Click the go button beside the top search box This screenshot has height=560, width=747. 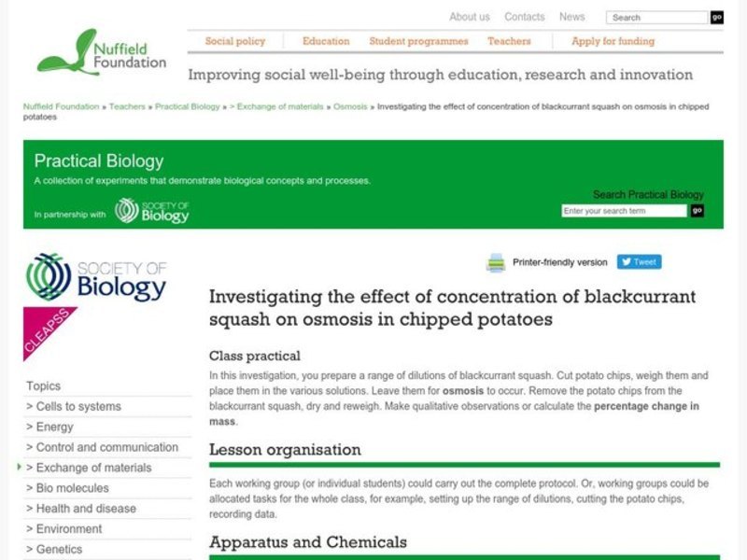(716, 16)
